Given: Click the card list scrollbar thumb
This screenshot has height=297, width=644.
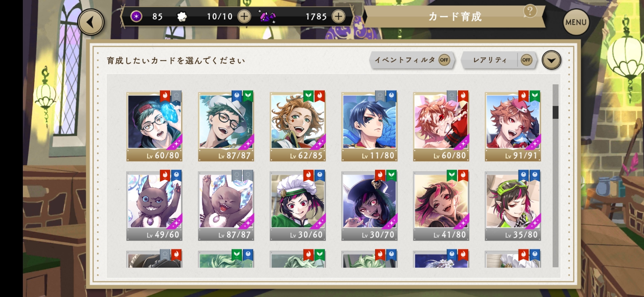Looking at the screenshot, I should [555, 112].
